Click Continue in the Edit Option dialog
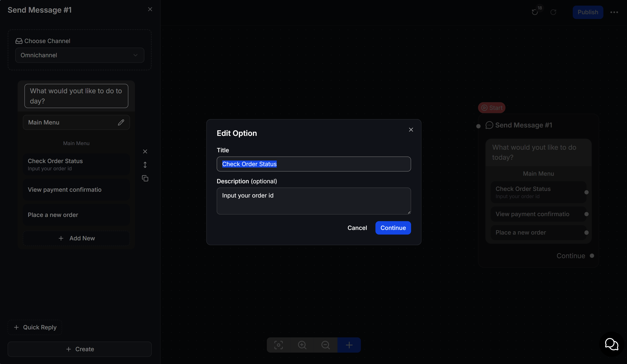Screen dimensions: 627x364 click(393, 228)
